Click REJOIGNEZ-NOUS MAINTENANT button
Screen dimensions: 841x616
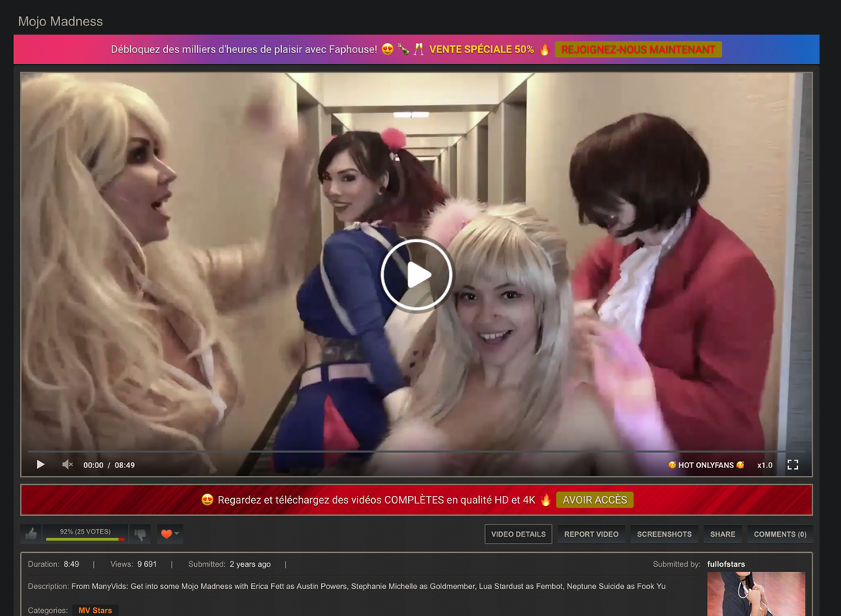point(638,49)
